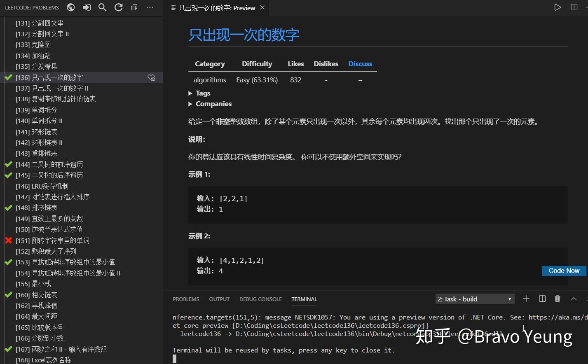Viewport: 588px width, 364px height.
Task: Sign in to LeetCode via arrow icon
Action: click(87, 7)
